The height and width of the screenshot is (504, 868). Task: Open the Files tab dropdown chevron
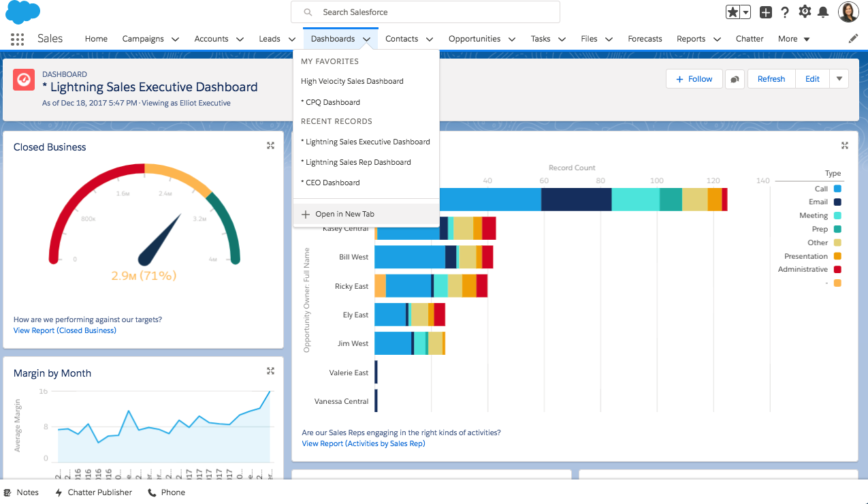coord(609,40)
